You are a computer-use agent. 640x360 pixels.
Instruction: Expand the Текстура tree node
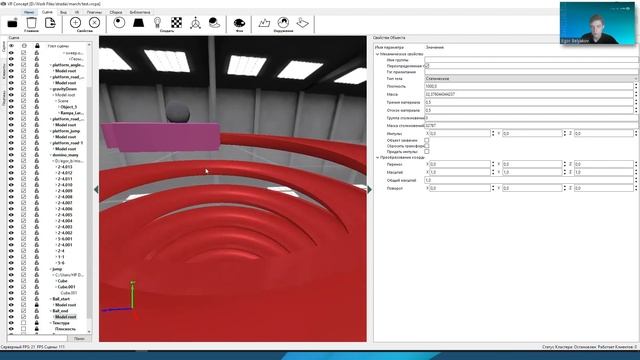point(51,323)
